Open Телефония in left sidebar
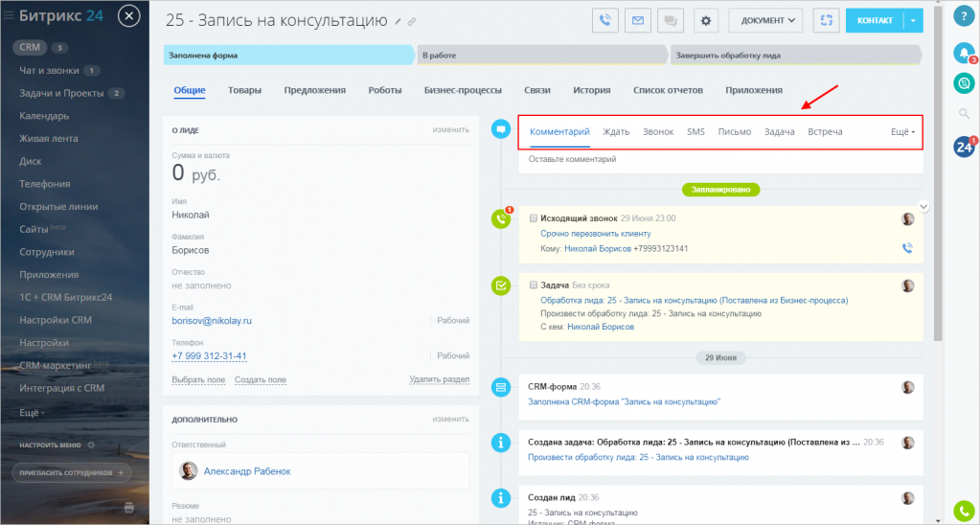Screen dimensions: 980x525 (x=44, y=184)
